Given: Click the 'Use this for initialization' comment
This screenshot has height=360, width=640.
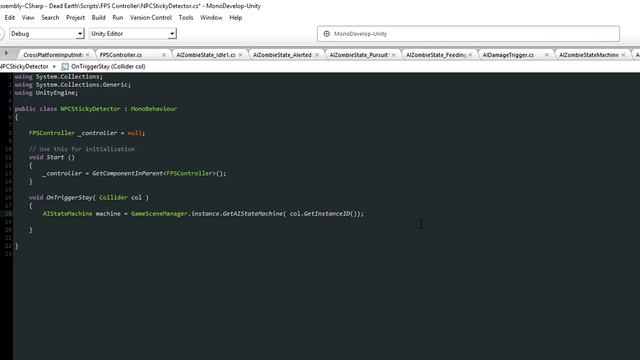Looking at the screenshot, I should coord(82,149).
